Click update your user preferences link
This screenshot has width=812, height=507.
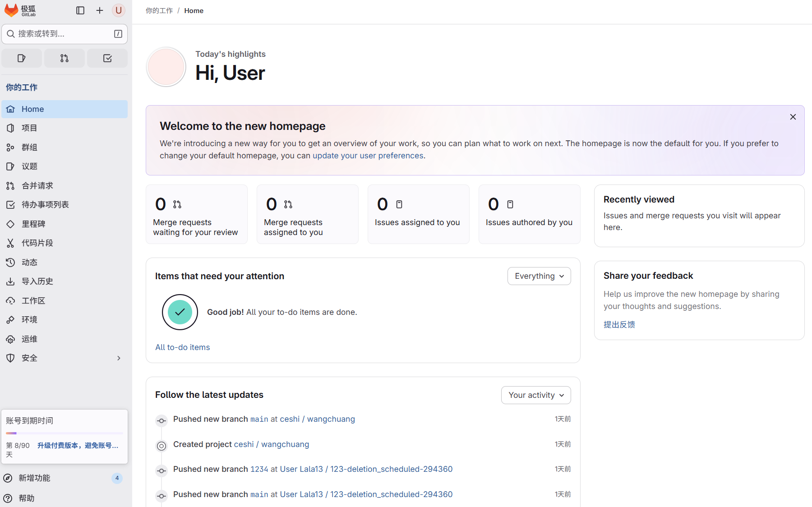(x=368, y=156)
